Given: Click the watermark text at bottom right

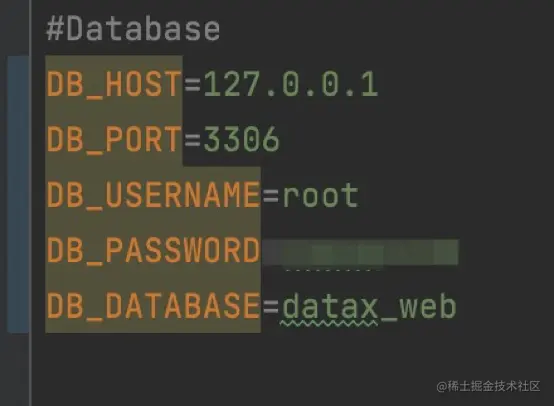Looking at the screenshot, I should 488,386.
